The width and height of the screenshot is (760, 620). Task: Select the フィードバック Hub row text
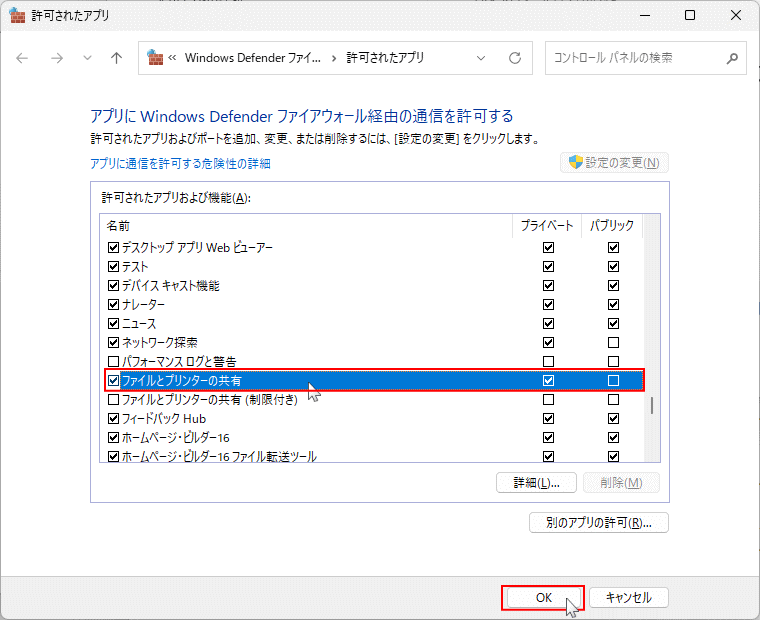click(164, 418)
